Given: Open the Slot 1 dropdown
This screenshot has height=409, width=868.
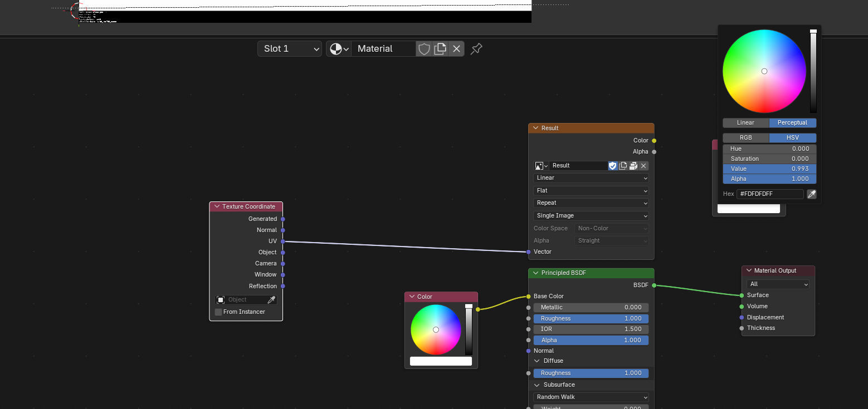Looking at the screenshot, I should (290, 49).
